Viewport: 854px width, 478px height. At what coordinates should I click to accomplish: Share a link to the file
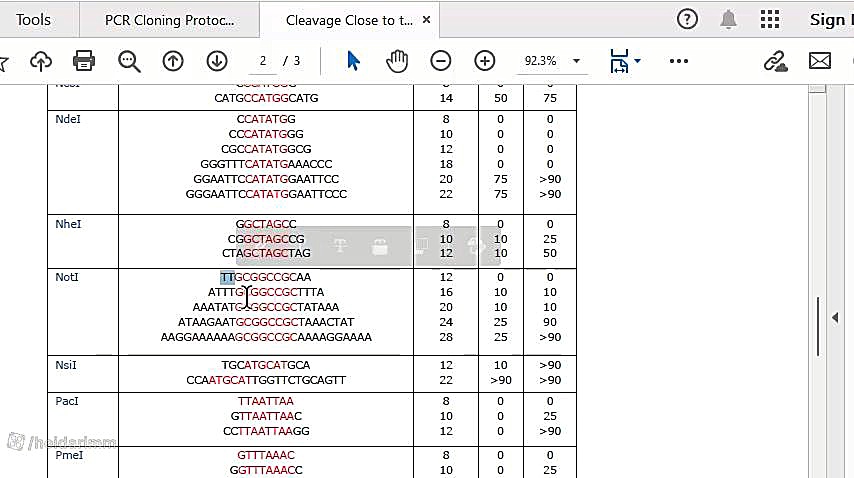pos(776,62)
